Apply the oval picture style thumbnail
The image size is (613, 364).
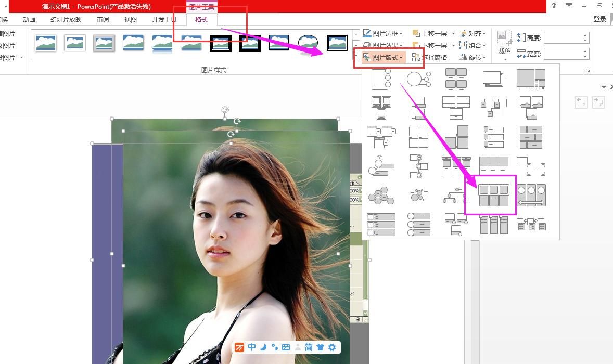[x=308, y=43]
